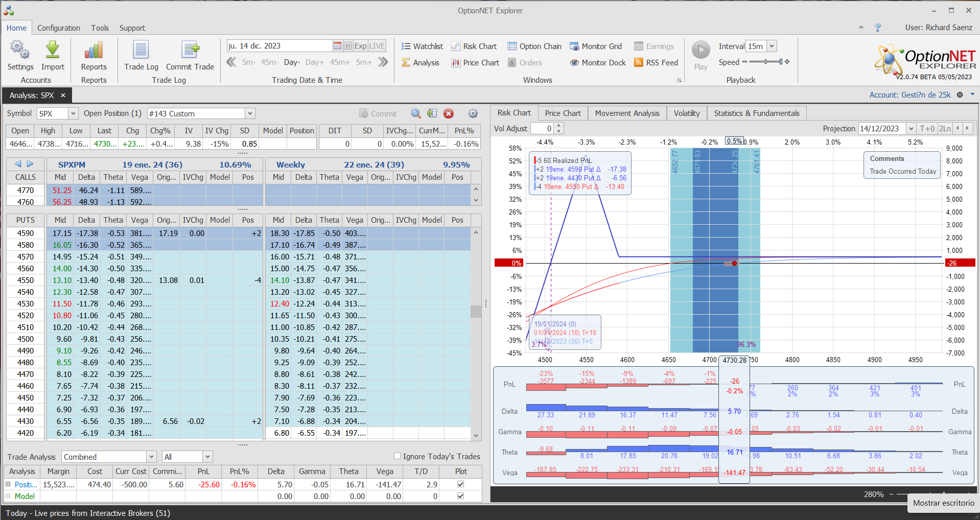
Task: Open the Watchlist window
Action: coord(422,46)
